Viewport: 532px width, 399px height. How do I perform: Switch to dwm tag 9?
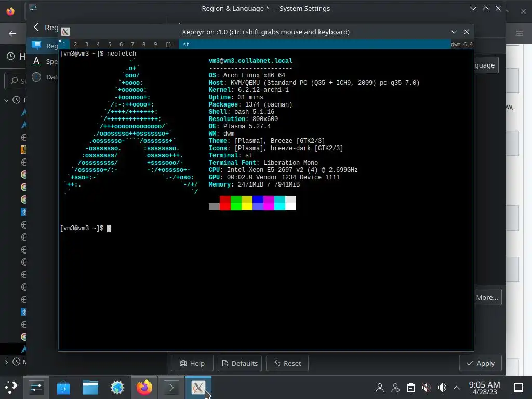[155, 45]
